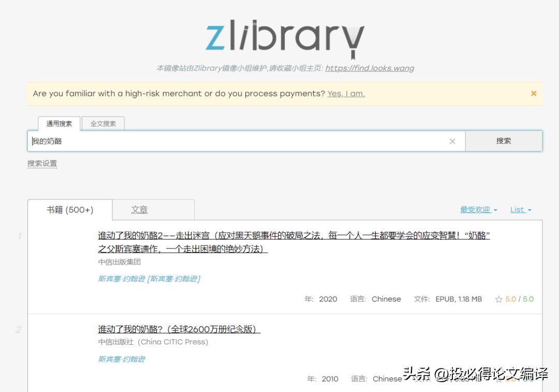
Task: Click the book cover thumbnail of first result
Action: pyautogui.click(x=62, y=264)
